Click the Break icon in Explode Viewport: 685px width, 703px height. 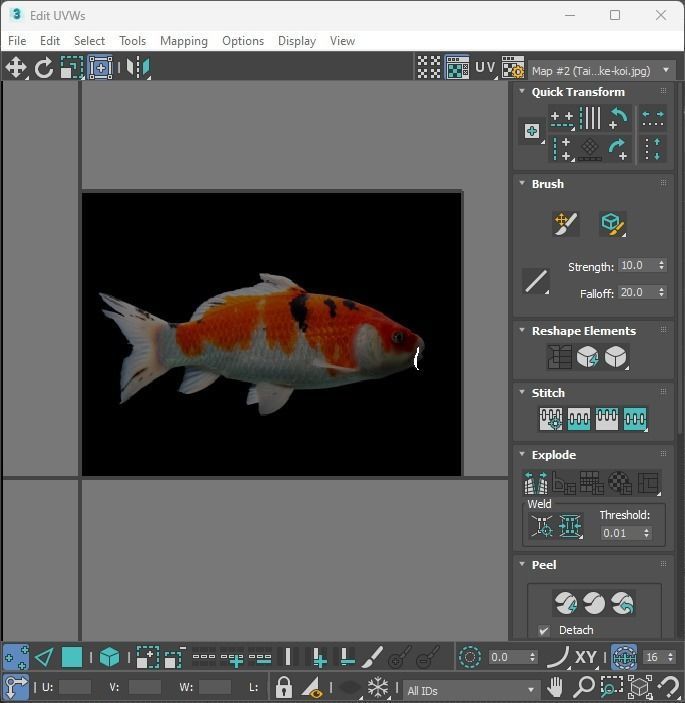pos(536,483)
